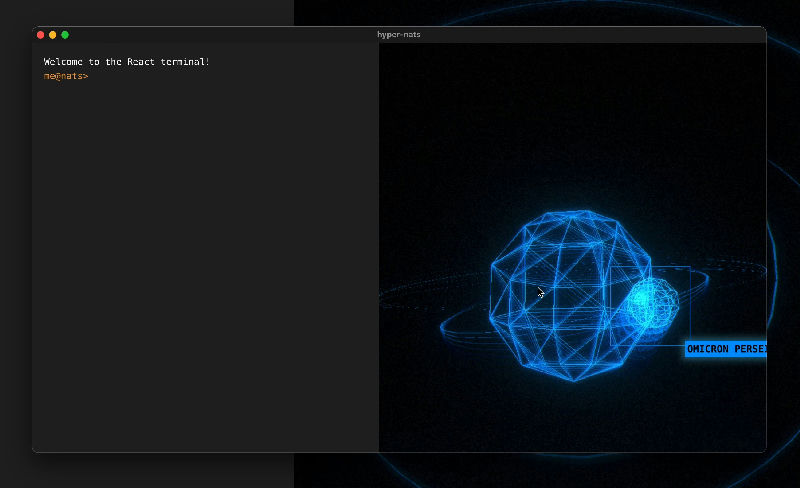Click the red close window button

(x=41, y=35)
